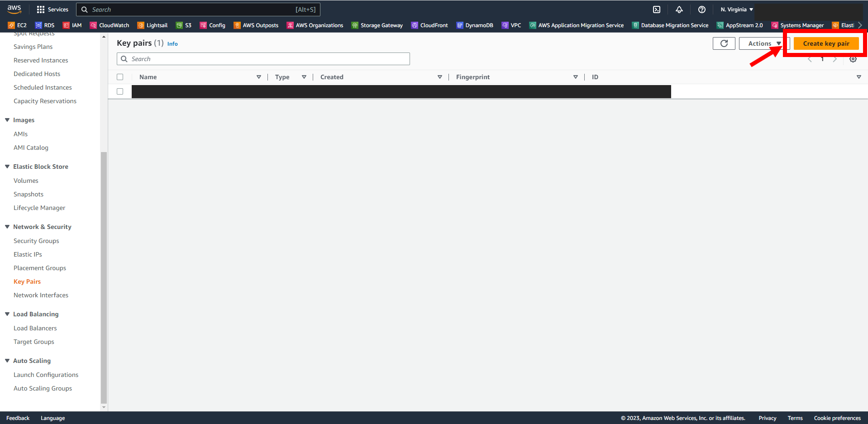Tick the first key pair row checkbox
The height and width of the screenshot is (424, 868).
120,91
